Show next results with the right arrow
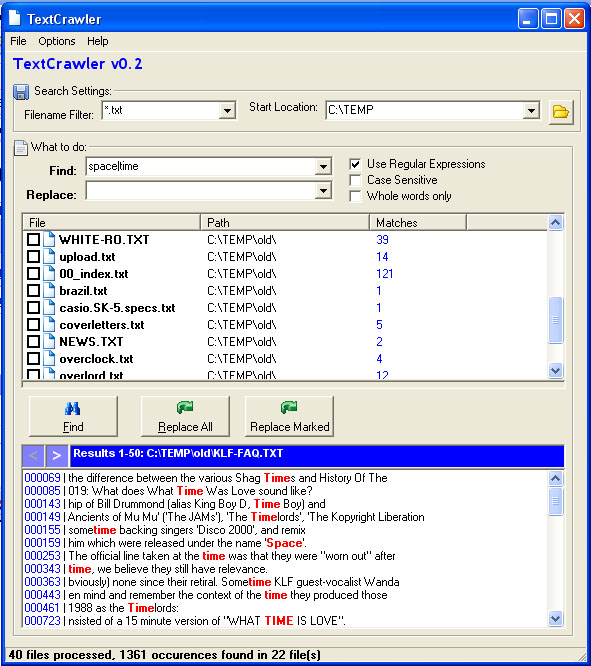This screenshot has width=591, height=666. click(x=57, y=456)
